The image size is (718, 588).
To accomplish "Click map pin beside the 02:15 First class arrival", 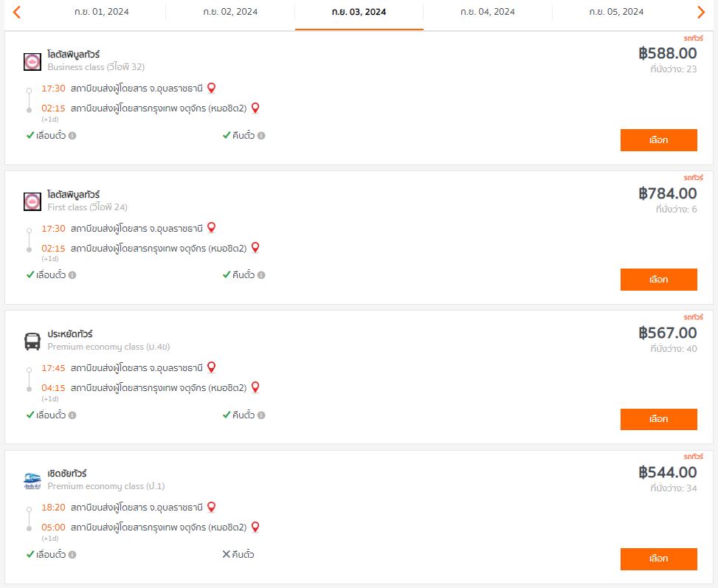I will [255, 247].
